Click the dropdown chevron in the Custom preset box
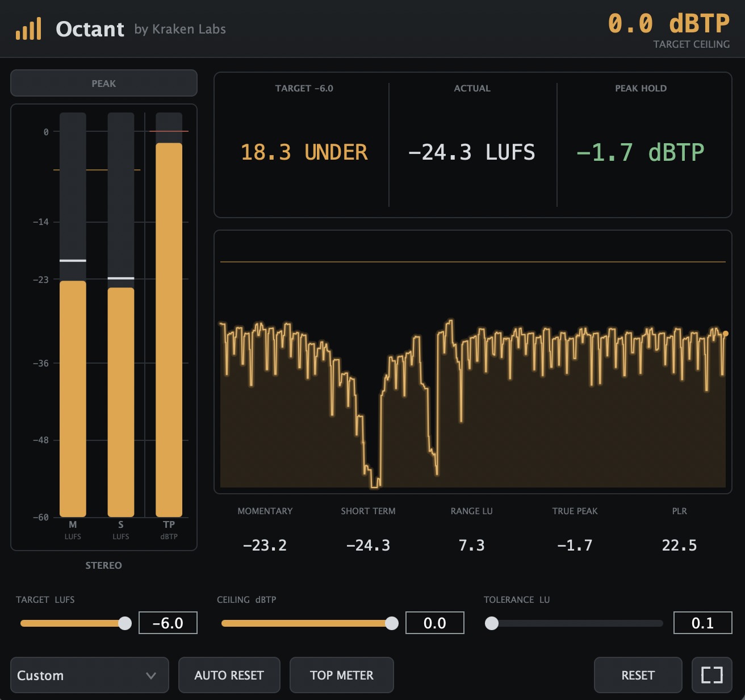Image resolution: width=745 pixels, height=700 pixels. [151, 676]
